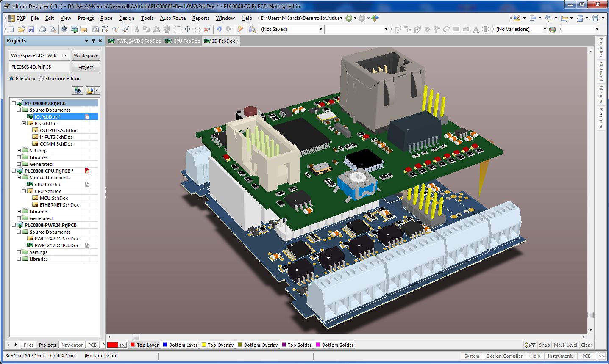Select the Top Solder layer tab
The height and width of the screenshot is (364, 609).
(x=297, y=345)
